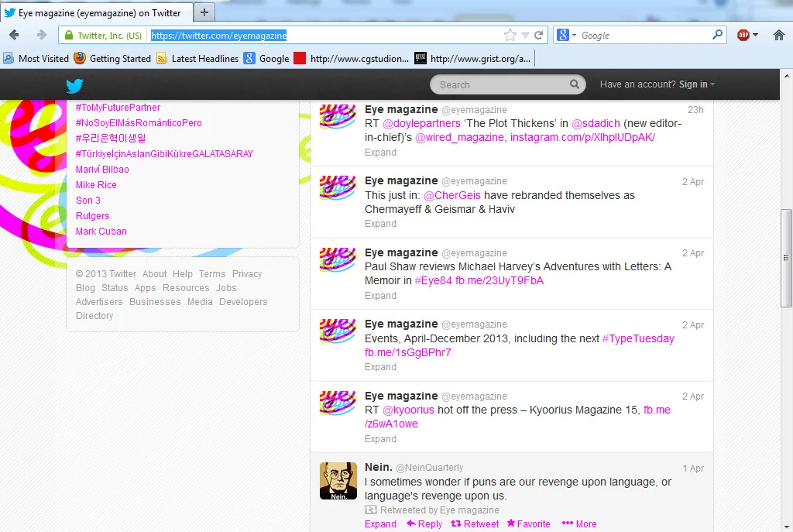This screenshot has width=793, height=532.
Task: Click @doylepartners mention link
Action: (x=421, y=123)
